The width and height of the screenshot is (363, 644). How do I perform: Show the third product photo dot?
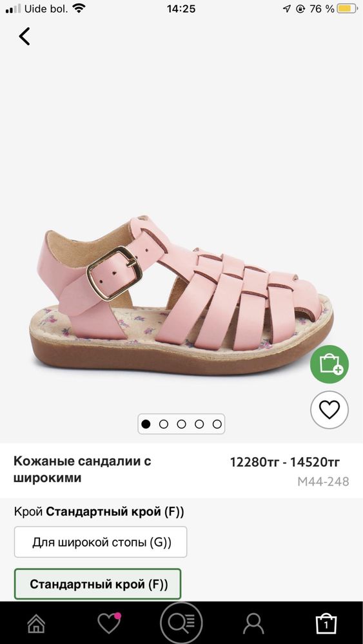(x=182, y=424)
